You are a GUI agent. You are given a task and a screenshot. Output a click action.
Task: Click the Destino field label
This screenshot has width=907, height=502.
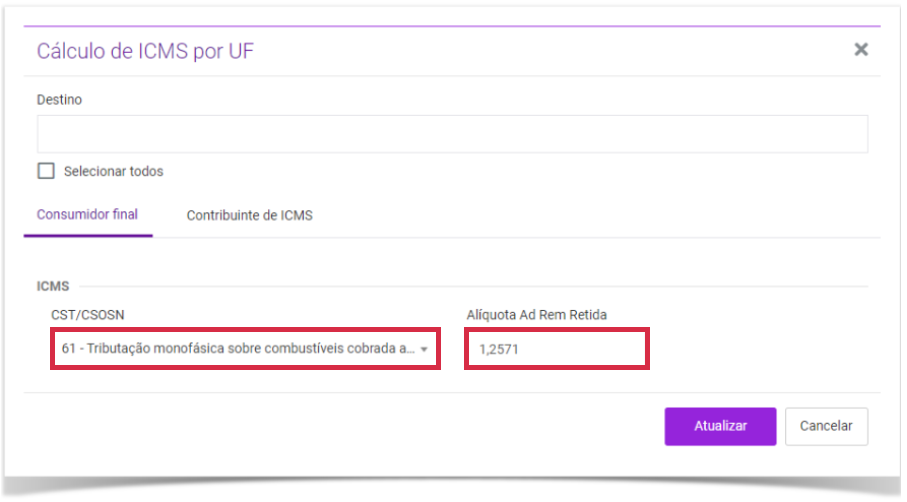click(x=59, y=99)
